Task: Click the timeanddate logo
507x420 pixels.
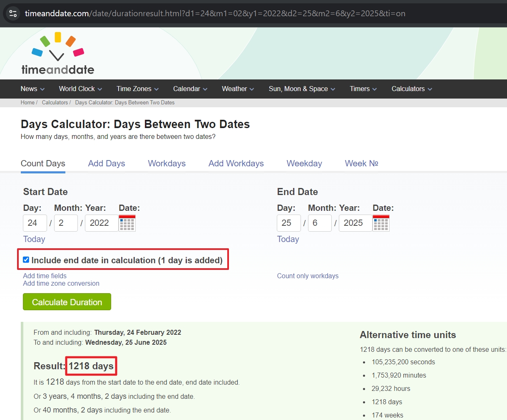Action: pos(58,53)
